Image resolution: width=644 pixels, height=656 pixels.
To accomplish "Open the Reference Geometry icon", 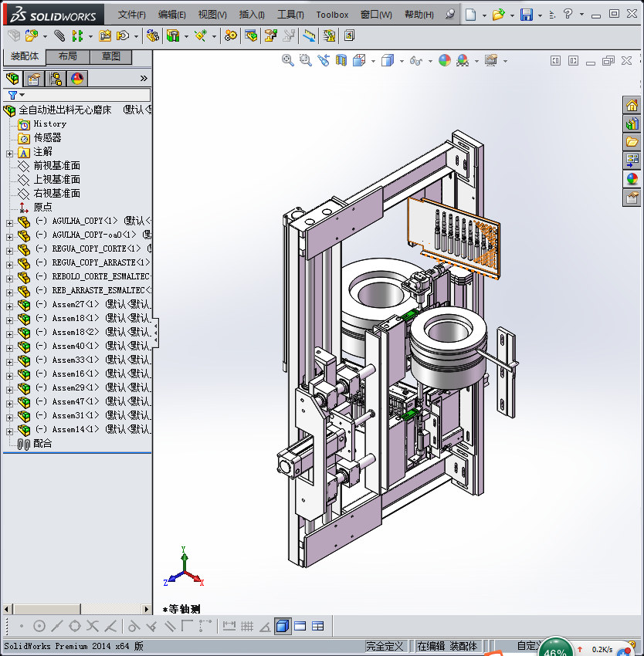I will [201, 36].
